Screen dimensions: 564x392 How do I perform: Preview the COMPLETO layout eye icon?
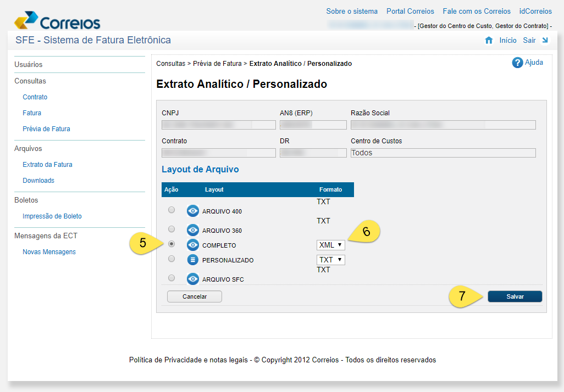[x=193, y=245]
